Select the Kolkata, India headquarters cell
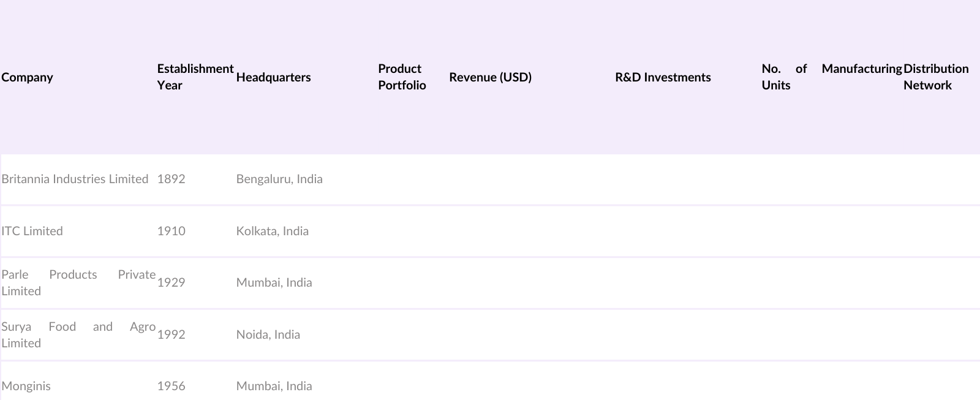Image resolution: width=980 pixels, height=400 pixels. coord(273,231)
